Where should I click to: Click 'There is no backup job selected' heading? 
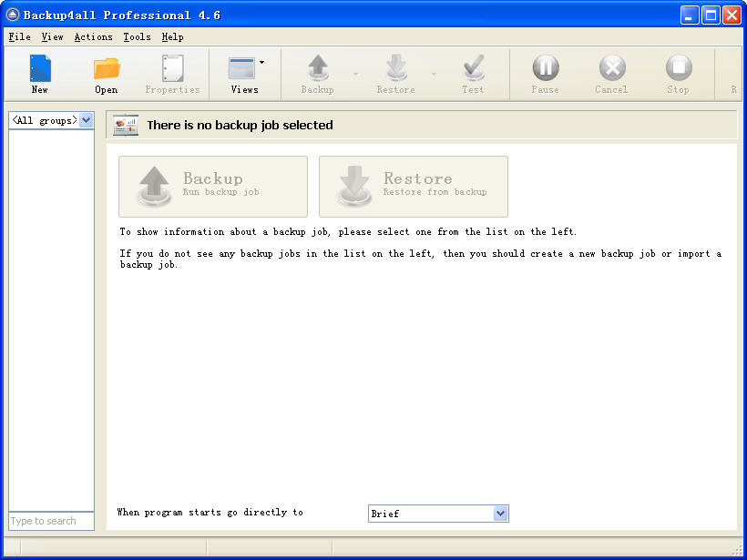240,126
